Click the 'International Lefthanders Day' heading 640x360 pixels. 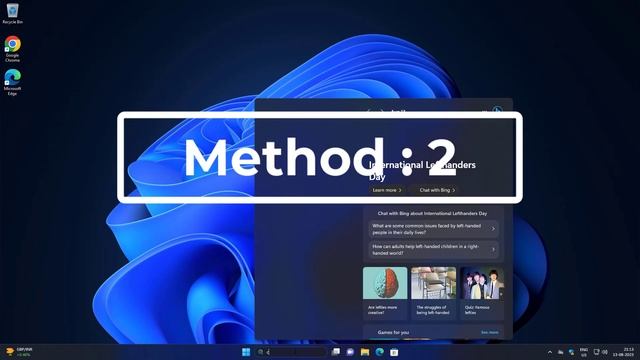(422, 171)
